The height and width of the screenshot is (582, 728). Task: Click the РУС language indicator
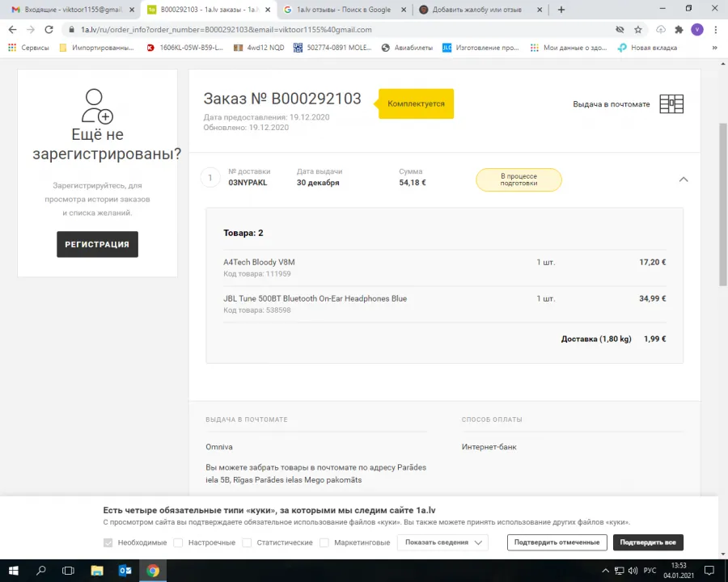[650, 571]
